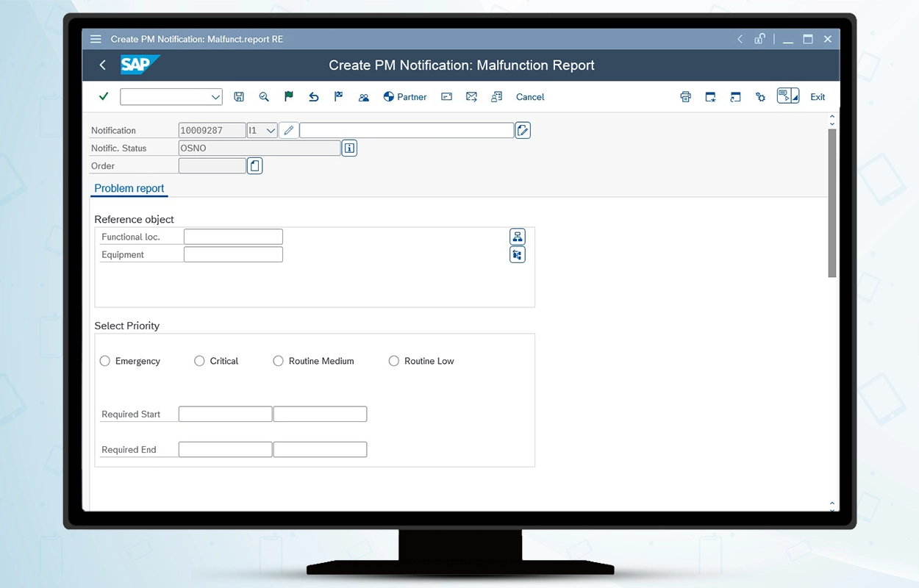This screenshot has height=588, width=919.
Task: Click the two-person icon in toolbar
Action: pos(364,97)
